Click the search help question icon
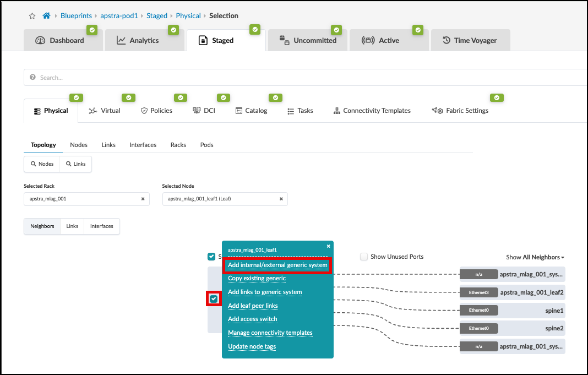 click(33, 78)
